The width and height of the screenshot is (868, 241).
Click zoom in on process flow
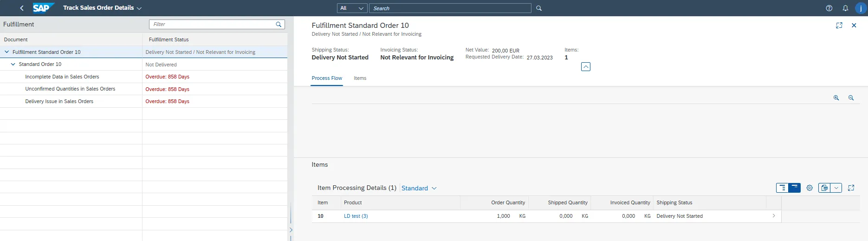pos(836,98)
